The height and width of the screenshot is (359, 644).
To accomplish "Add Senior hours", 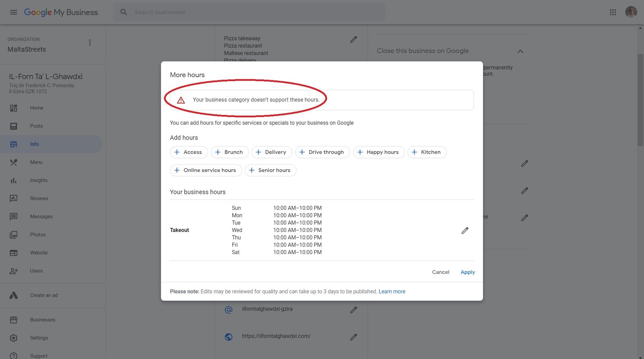I will click(270, 170).
